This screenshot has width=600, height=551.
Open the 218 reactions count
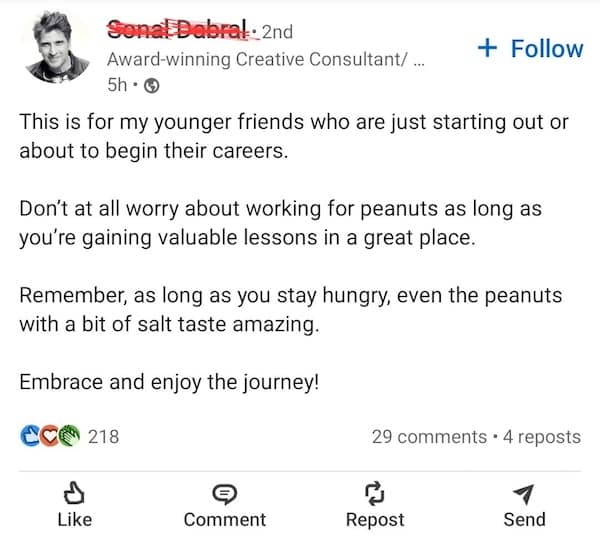point(104,436)
